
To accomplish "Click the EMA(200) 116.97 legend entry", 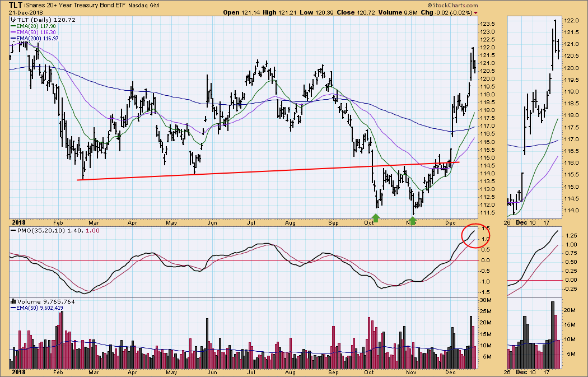I will click(38, 38).
